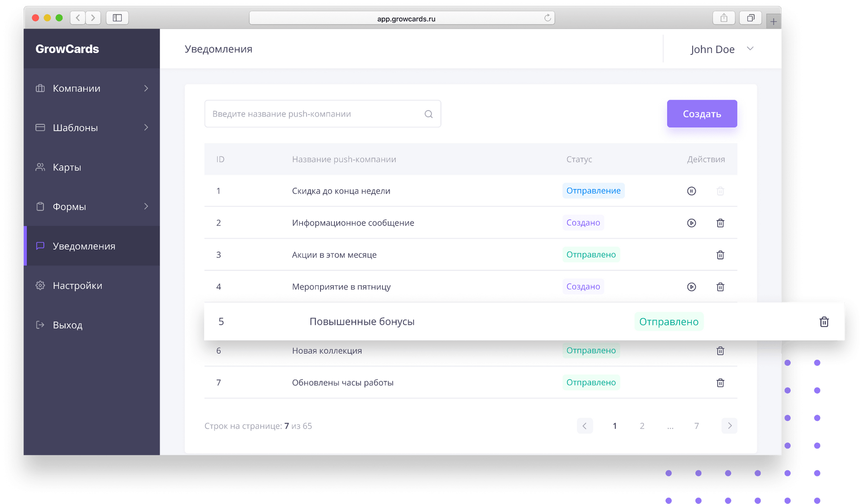Click play icon for Мероприятие в пятницу
Screen dimensions: 863x504
(691, 287)
